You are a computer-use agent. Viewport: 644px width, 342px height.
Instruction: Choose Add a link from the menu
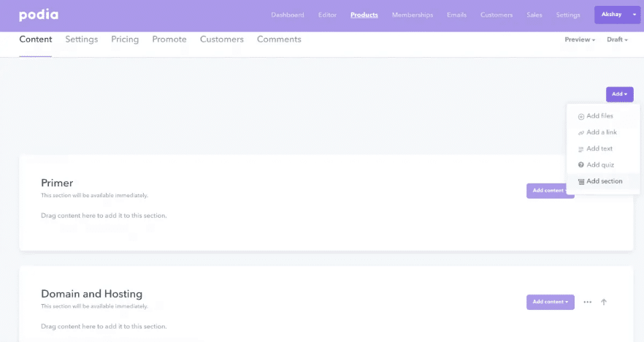click(x=603, y=132)
